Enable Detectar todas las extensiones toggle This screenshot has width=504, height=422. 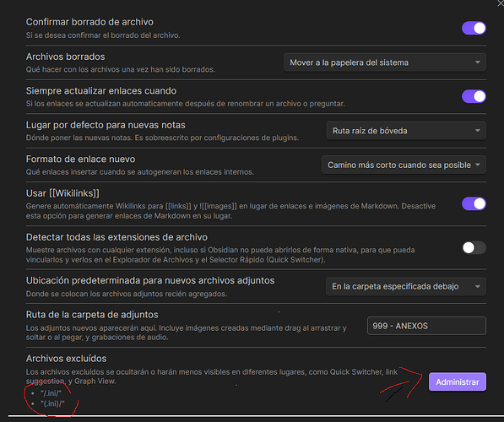pyautogui.click(x=474, y=248)
